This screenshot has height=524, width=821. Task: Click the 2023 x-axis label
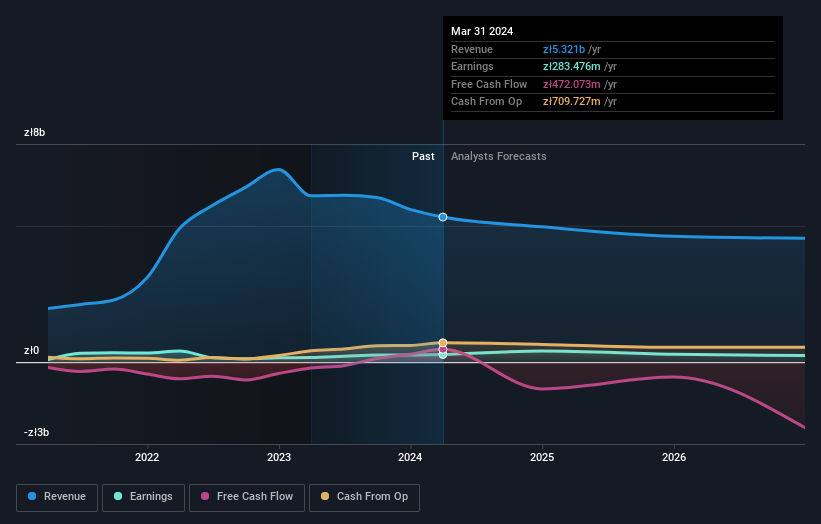click(x=279, y=457)
